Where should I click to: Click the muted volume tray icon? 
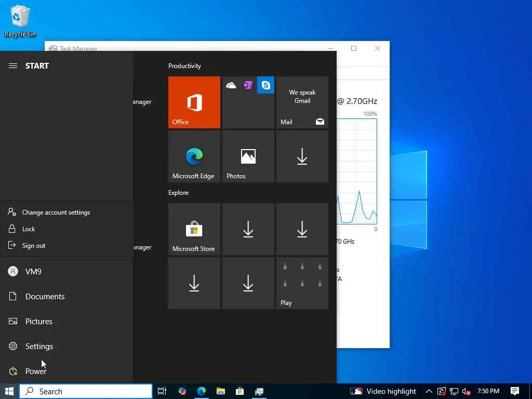click(466, 392)
